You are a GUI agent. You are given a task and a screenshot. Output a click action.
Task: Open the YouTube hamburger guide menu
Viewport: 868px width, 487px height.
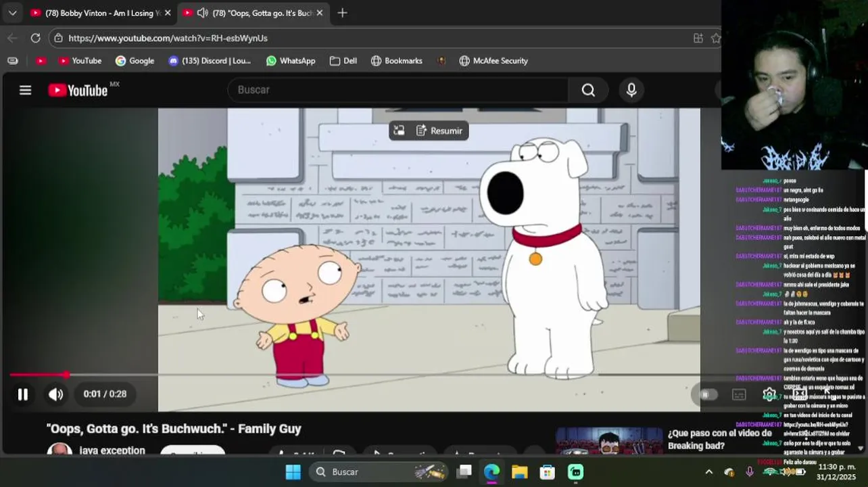coord(25,90)
